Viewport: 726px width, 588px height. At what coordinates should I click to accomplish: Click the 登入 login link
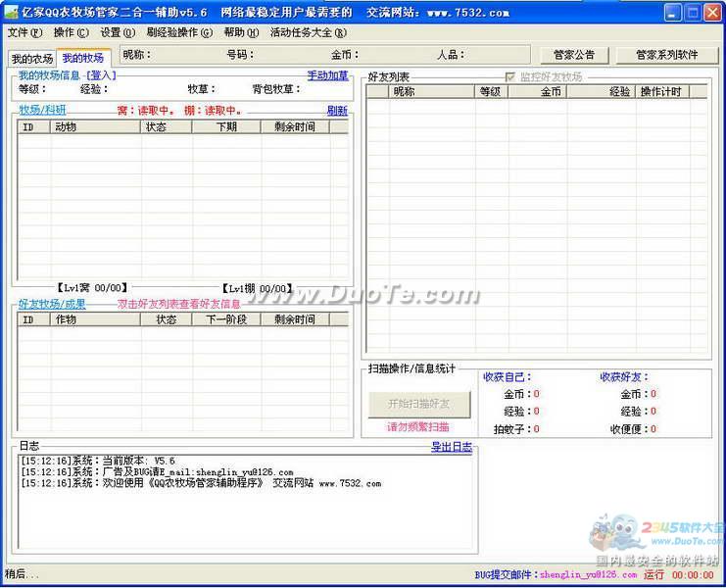click(101, 75)
